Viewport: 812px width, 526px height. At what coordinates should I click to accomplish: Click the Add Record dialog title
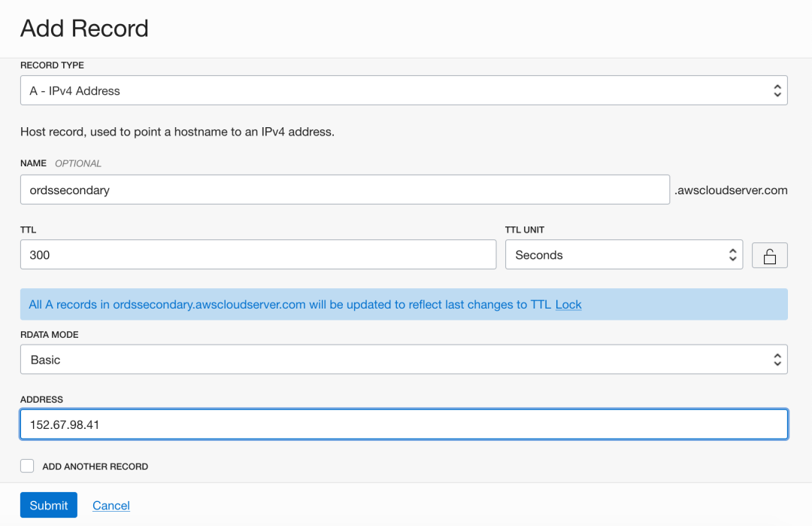(84, 29)
